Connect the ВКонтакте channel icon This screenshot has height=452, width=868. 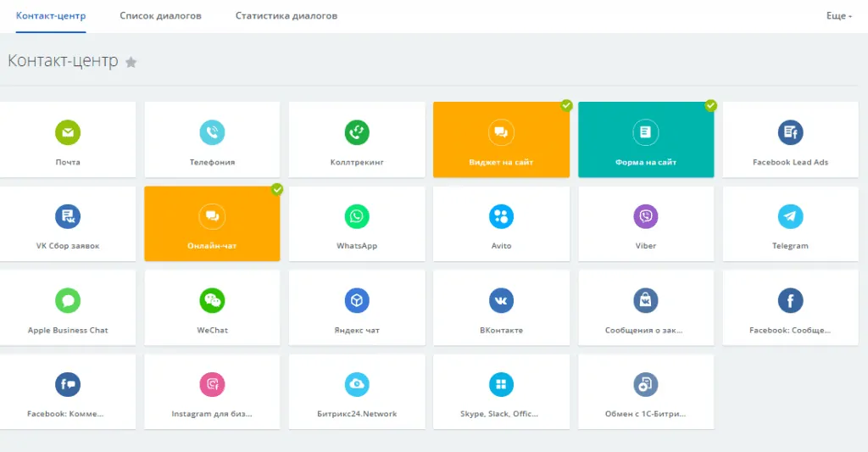[x=501, y=300]
